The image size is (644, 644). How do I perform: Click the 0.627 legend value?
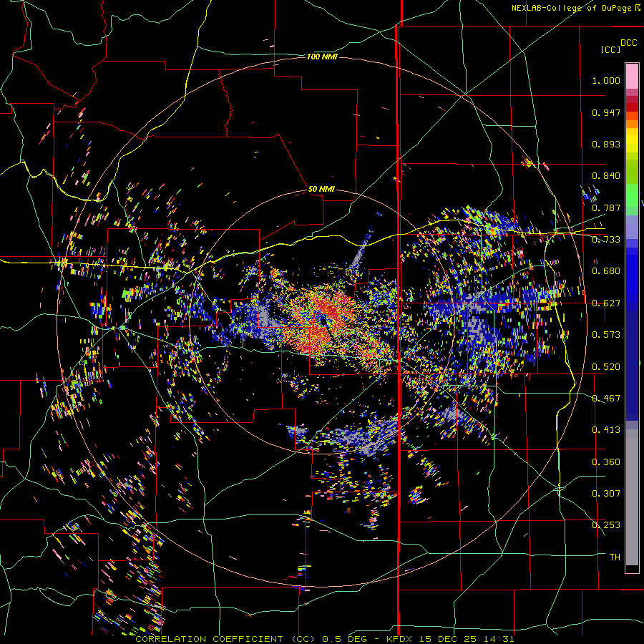[606, 303]
